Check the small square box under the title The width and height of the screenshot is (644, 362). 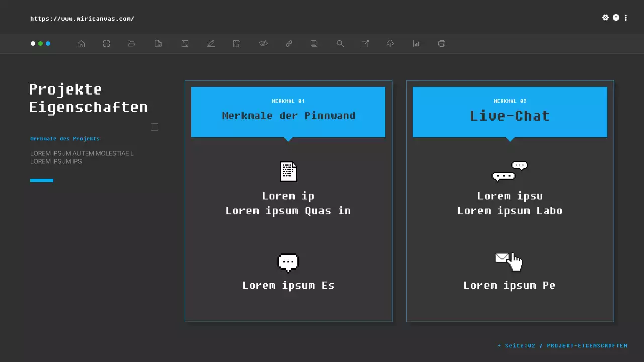click(154, 127)
